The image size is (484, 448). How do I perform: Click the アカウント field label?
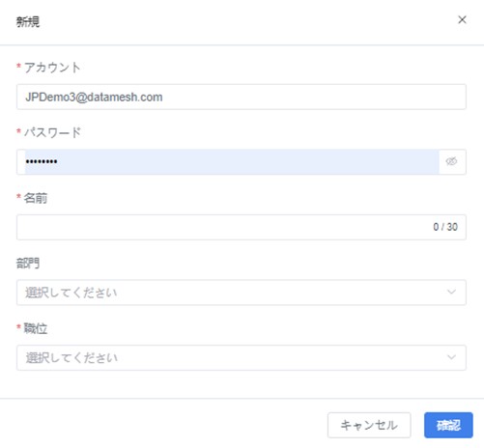[x=52, y=68]
